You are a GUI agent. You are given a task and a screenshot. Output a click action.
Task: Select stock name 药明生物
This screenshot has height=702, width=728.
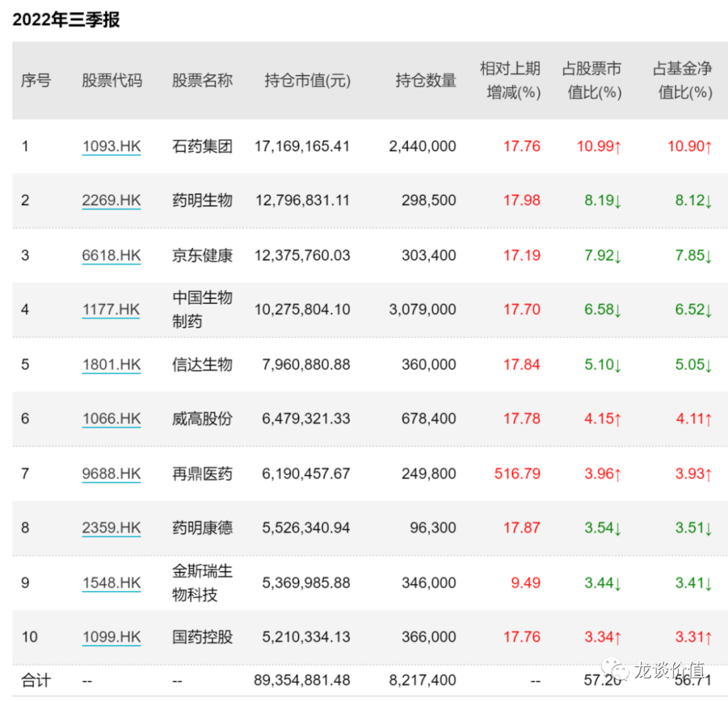pos(202,200)
